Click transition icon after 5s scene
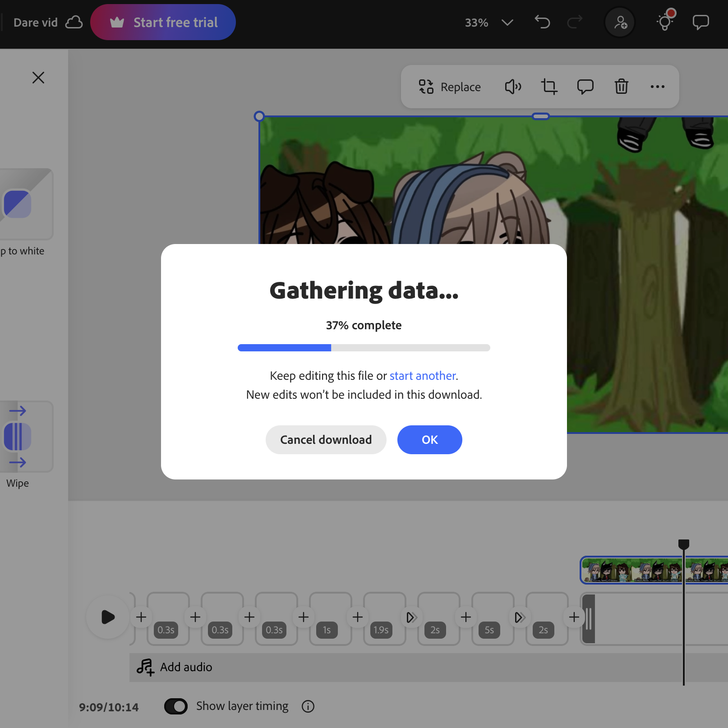The width and height of the screenshot is (728, 728). click(520, 617)
